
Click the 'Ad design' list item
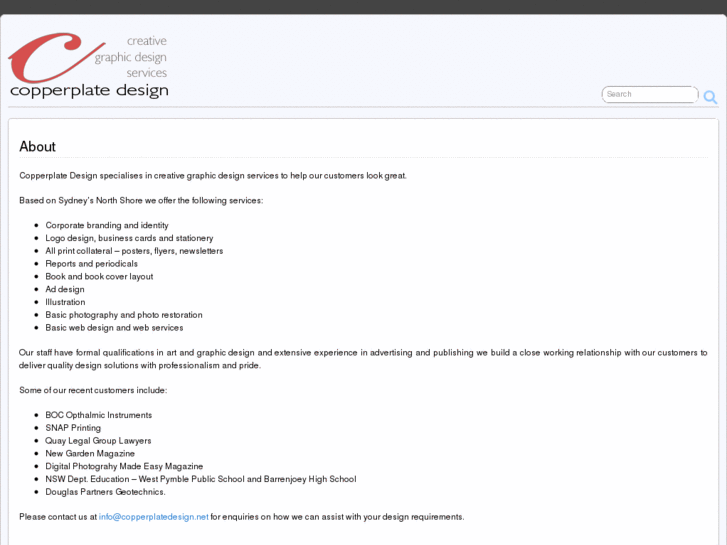pos(65,289)
